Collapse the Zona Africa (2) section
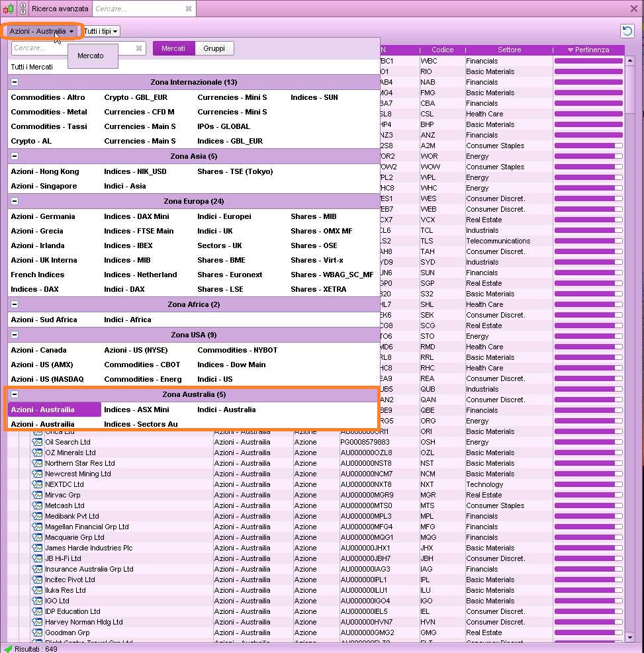The width and height of the screenshot is (644, 653). [15, 304]
